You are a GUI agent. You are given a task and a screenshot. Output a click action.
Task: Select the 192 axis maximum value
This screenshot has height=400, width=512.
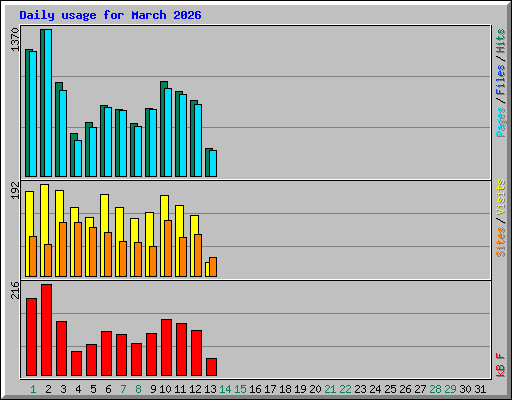pyautogui.click(x=15, y=190)
